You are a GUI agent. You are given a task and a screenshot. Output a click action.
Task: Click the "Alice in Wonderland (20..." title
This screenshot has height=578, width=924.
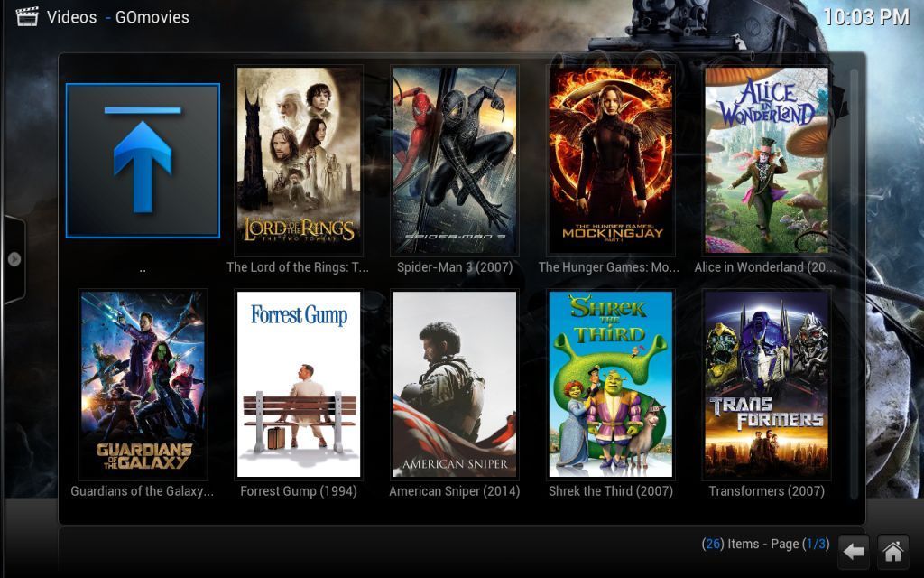(765, 267)
